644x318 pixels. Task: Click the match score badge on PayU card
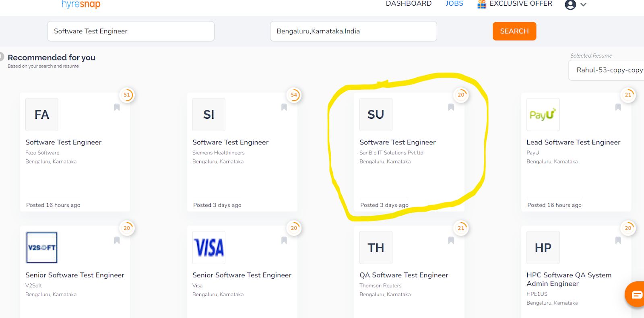tap(628, 95)
